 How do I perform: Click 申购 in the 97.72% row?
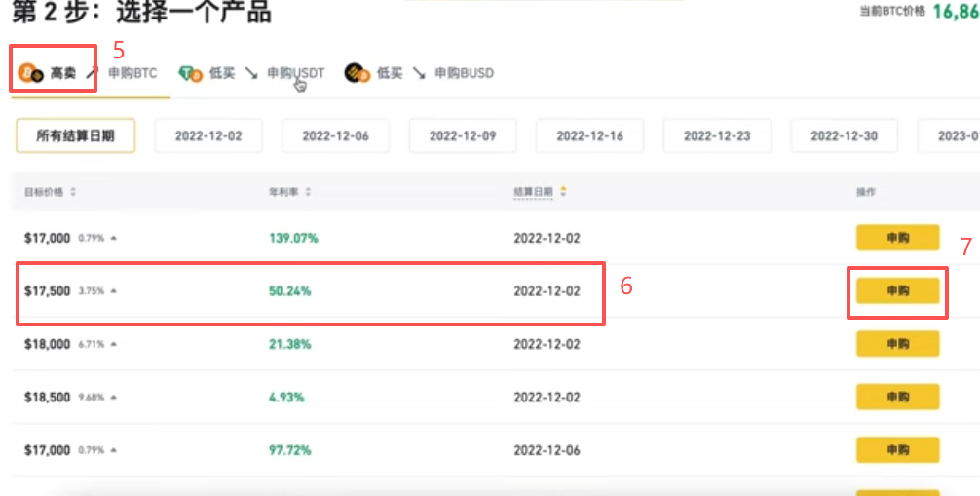(897, 450)
